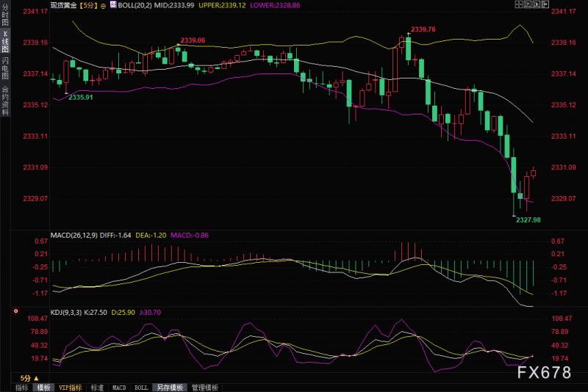Click the 另存模板 button
588x392 pixels.
tap(170, 388)
